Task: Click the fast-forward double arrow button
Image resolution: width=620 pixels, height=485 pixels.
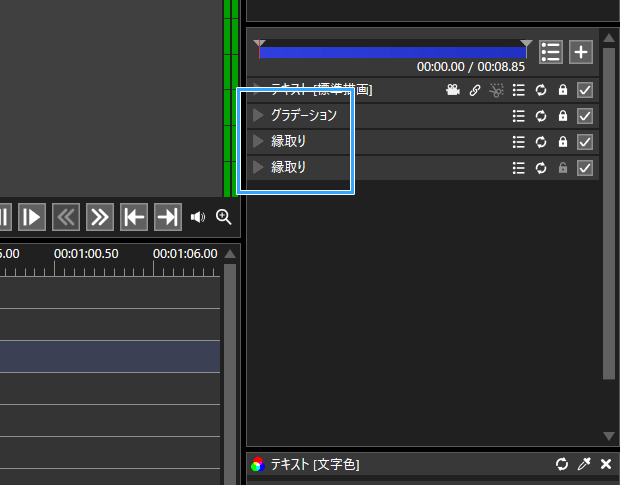Action: click(x=99, y=217)
